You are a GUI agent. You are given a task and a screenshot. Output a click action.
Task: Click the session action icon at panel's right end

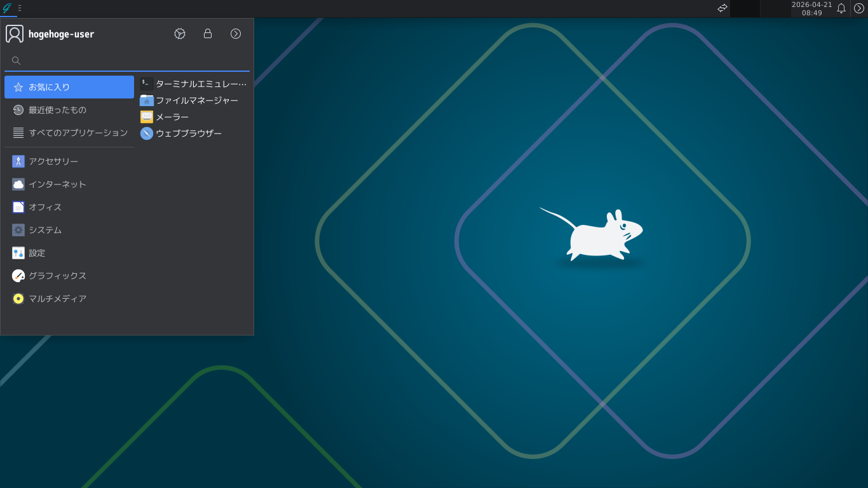click(x=859, y=8)
